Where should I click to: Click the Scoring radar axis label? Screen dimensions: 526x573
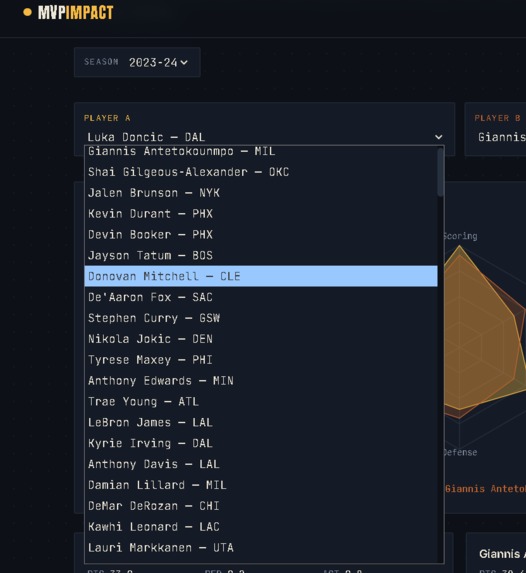pos(461,236)
